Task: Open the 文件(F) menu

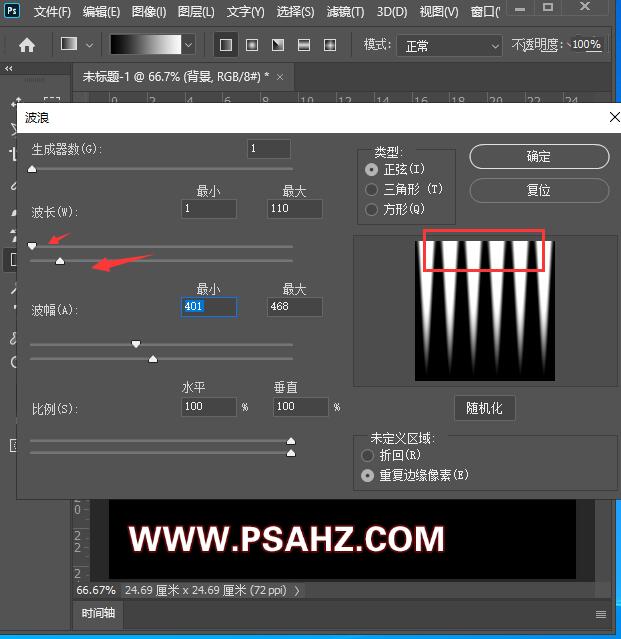Action: click(x=52, y=11)
